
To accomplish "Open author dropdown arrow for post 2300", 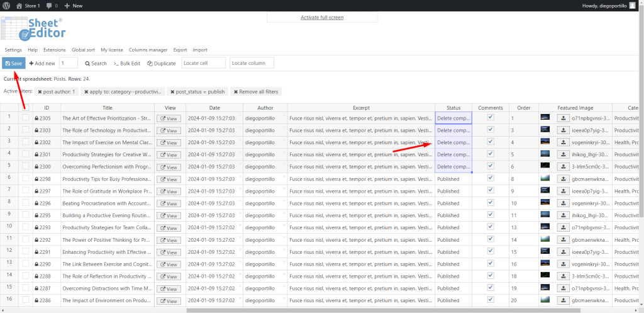I will tap(284, 164).
